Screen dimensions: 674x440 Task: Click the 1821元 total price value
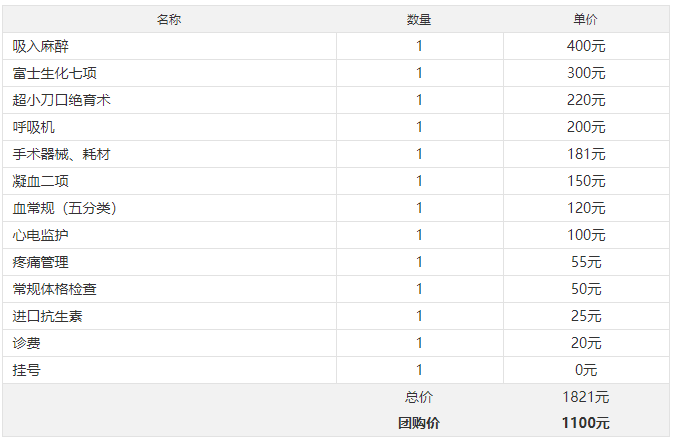tap(585, 397)
